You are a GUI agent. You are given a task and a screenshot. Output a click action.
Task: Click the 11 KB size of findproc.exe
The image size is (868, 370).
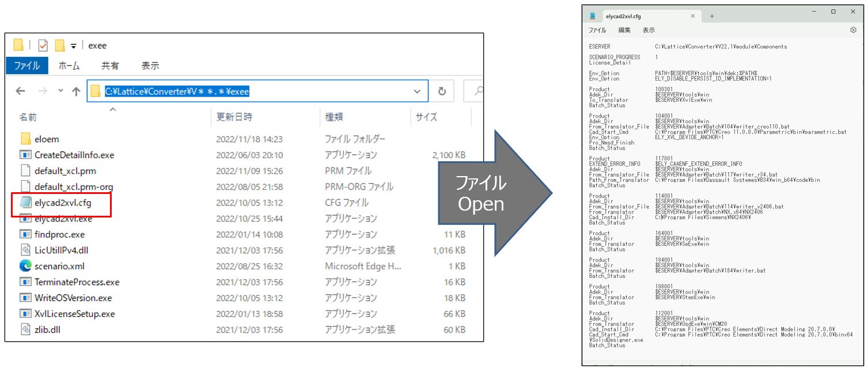tap(453, 234)
